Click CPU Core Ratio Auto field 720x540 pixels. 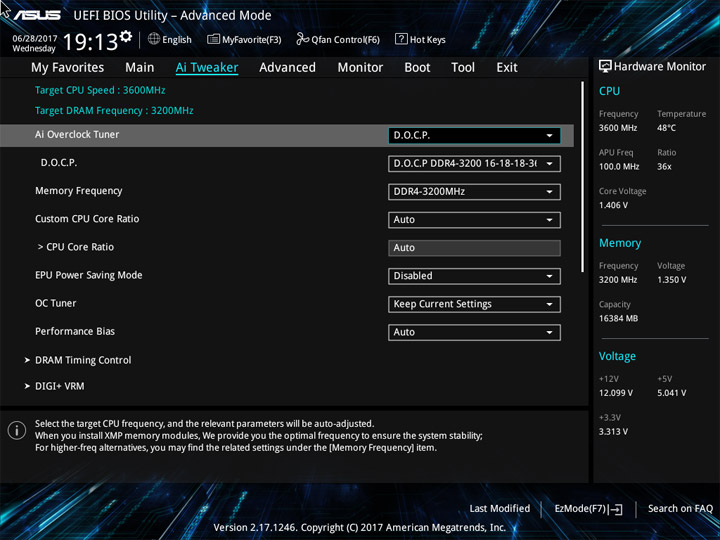tap(474, 248)
